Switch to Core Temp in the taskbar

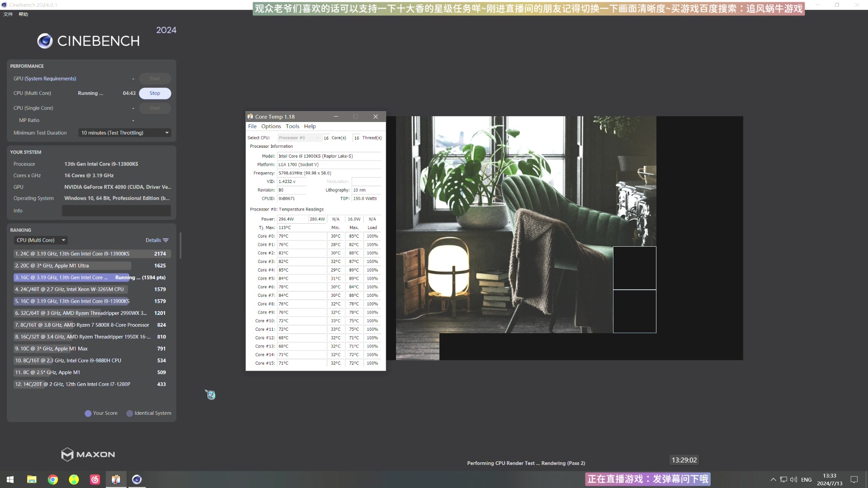pyautogui.click(x=116, y=479)
